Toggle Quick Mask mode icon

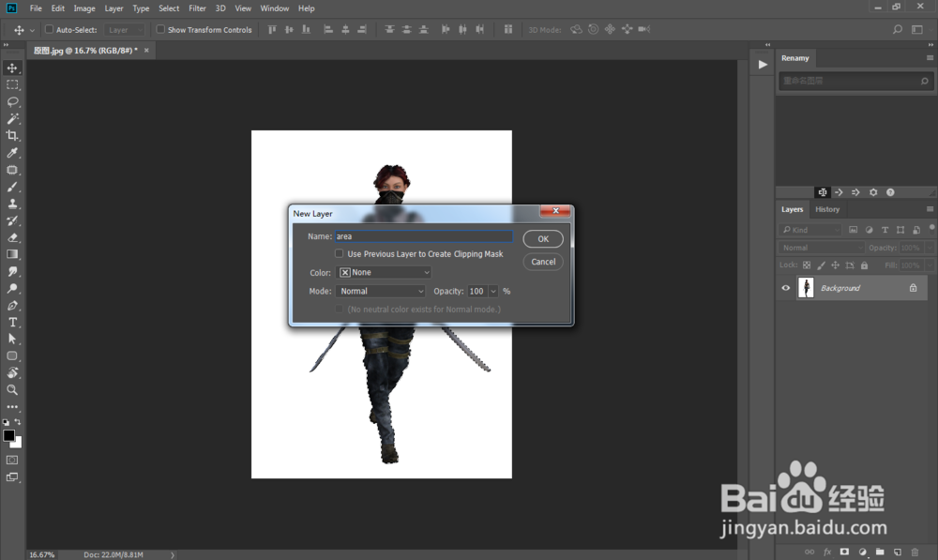pyautogui.click(x=12, y=460)
